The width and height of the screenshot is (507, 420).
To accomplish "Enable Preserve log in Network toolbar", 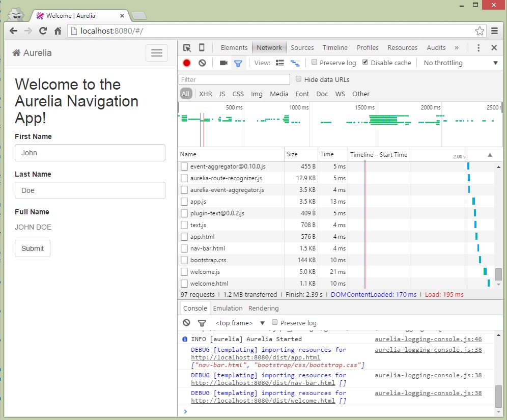I will tap(314, 62).
